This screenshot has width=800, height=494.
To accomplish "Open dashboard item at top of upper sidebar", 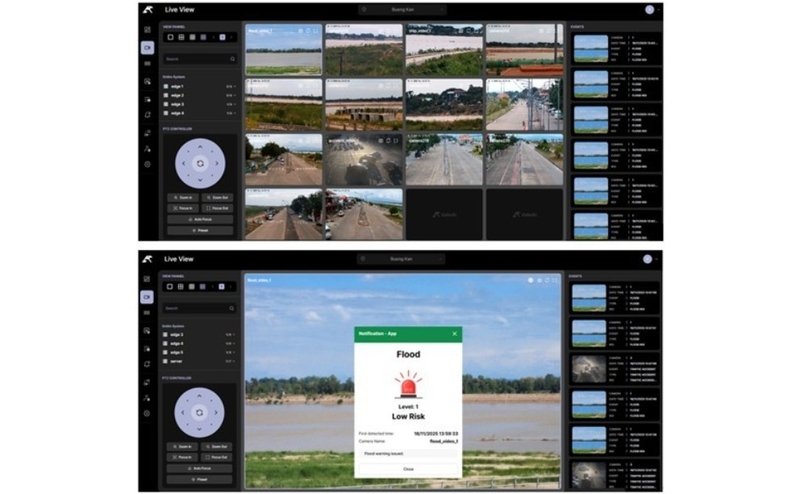I will point(147,30).
